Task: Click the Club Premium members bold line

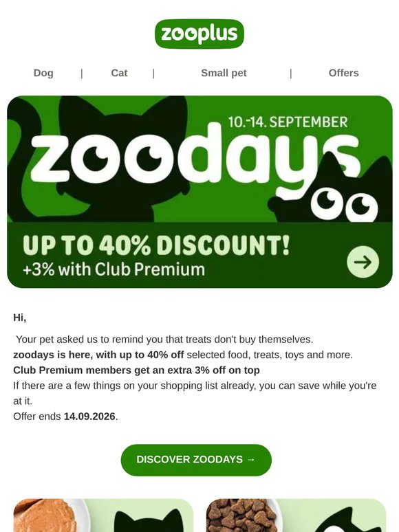Action: (x=136, y=370)
